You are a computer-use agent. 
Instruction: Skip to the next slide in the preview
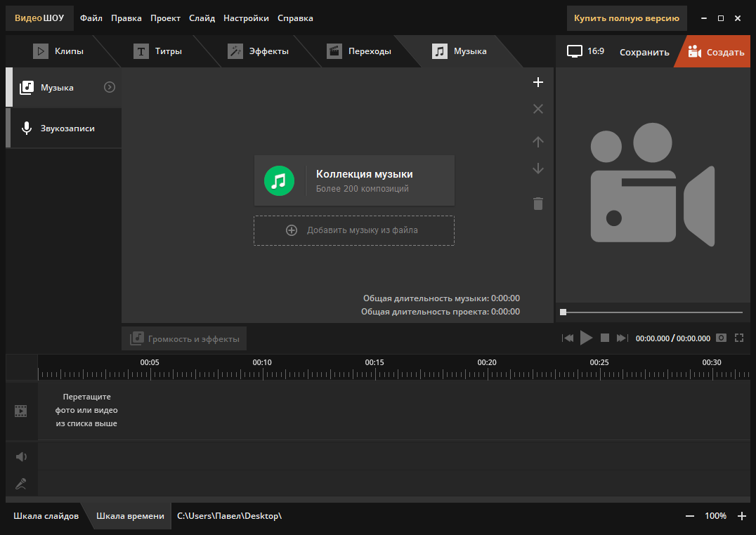tap(622, 338)
